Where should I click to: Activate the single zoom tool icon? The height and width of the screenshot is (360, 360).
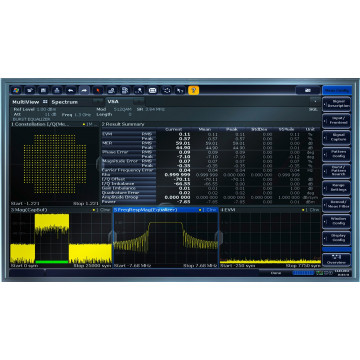tap(111, 90)
